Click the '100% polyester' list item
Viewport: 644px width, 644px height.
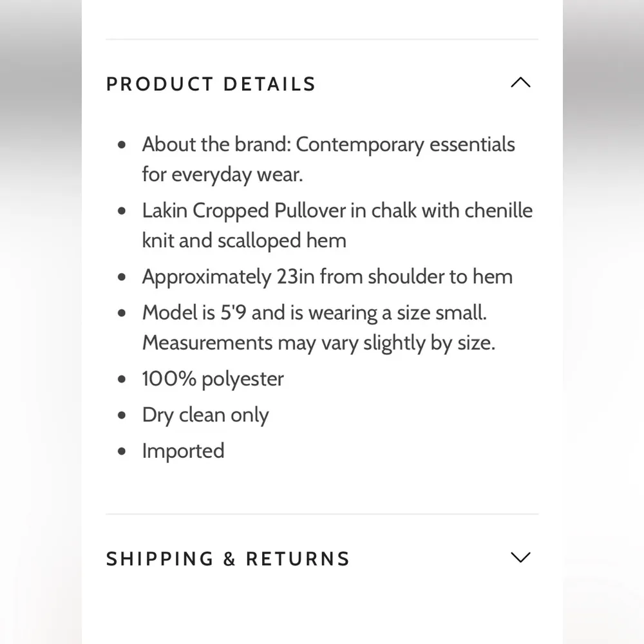[x=213, y=379]
